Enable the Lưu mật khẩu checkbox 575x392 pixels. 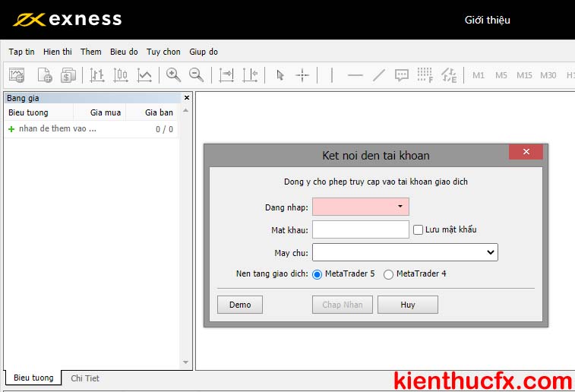coord(418,229)
